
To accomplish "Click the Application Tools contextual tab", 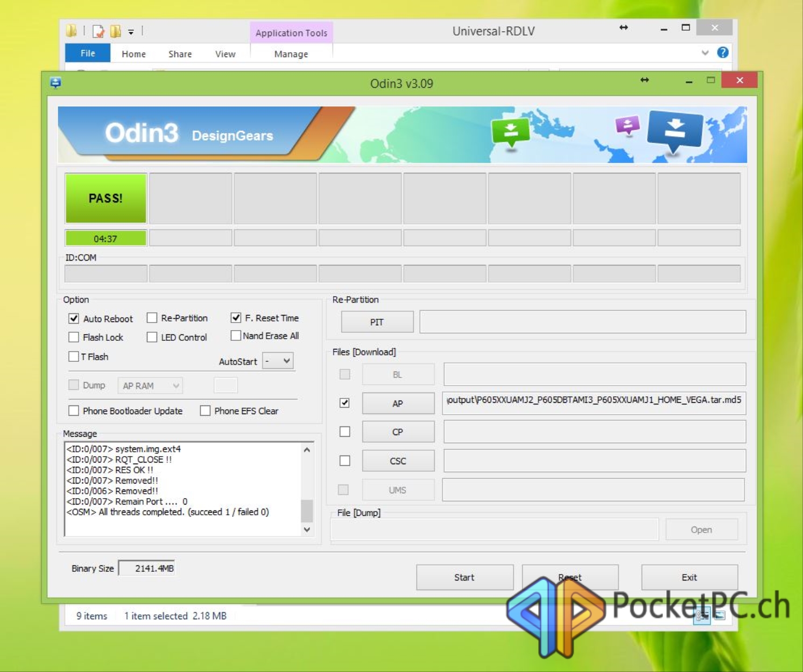I will click(x=291, y=33).
